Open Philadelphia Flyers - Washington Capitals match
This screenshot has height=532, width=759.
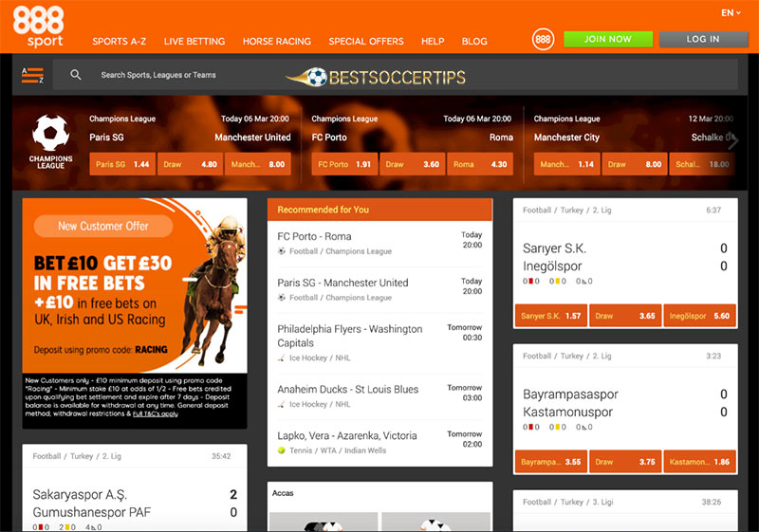379,343
